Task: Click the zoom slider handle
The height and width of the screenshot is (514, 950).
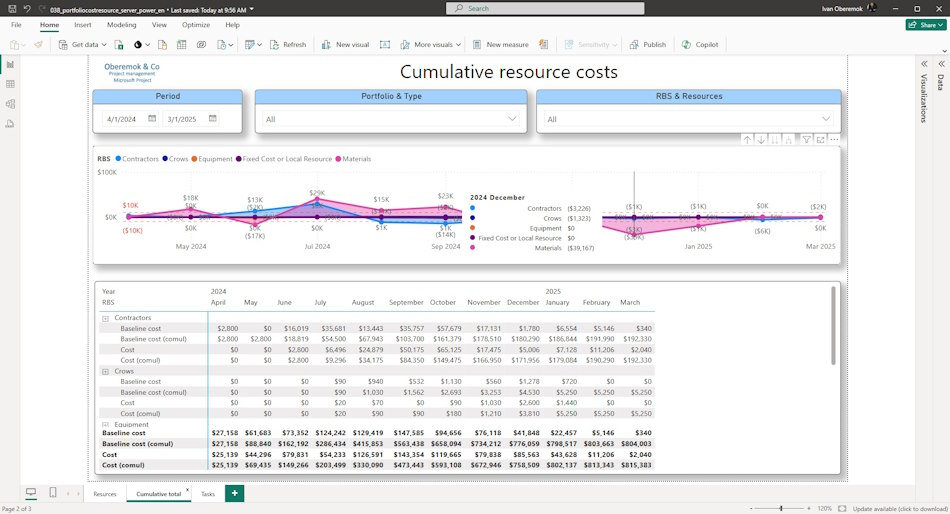Action: pos(781,509)
